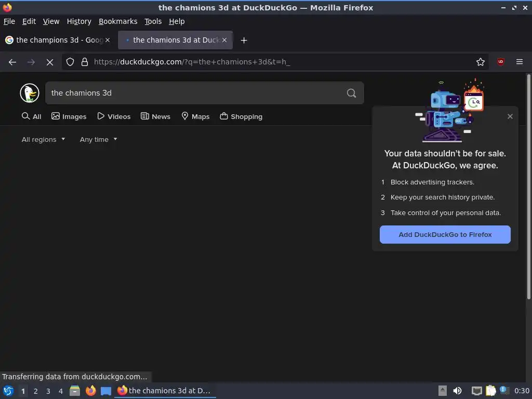Show site security padlock info

(85, 62)
